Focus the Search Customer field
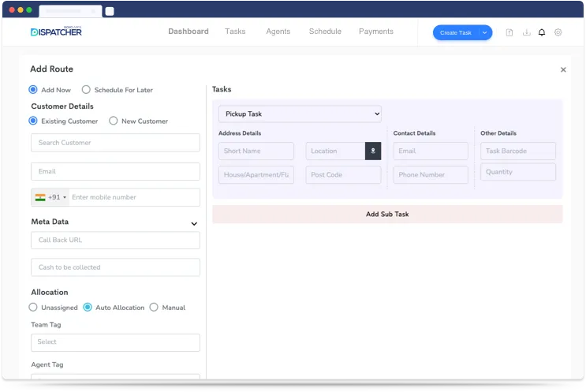Screen dimensions: 586x392 click(115, 143)
